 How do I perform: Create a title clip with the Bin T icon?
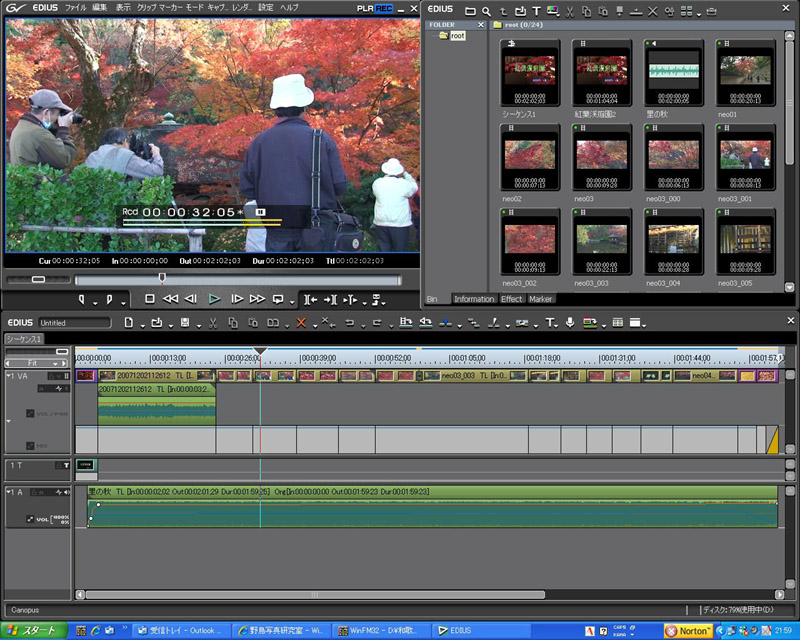pos(536,11)
